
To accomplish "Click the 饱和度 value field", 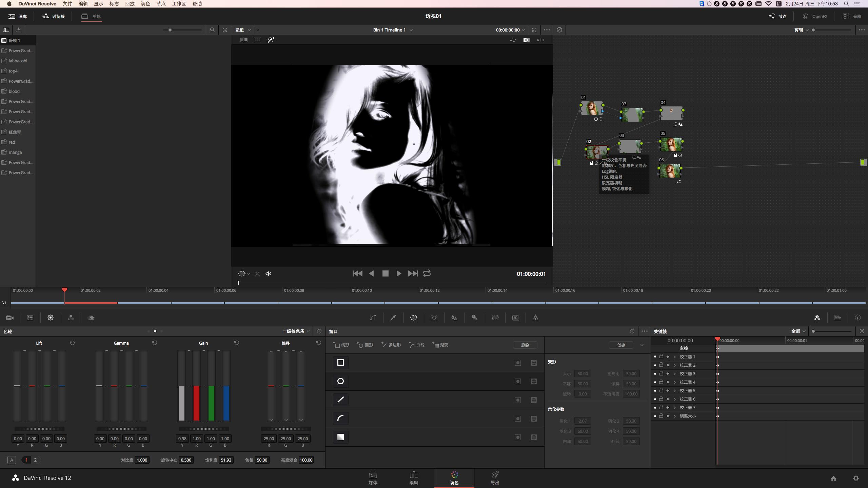I will (x=226, y=460).
